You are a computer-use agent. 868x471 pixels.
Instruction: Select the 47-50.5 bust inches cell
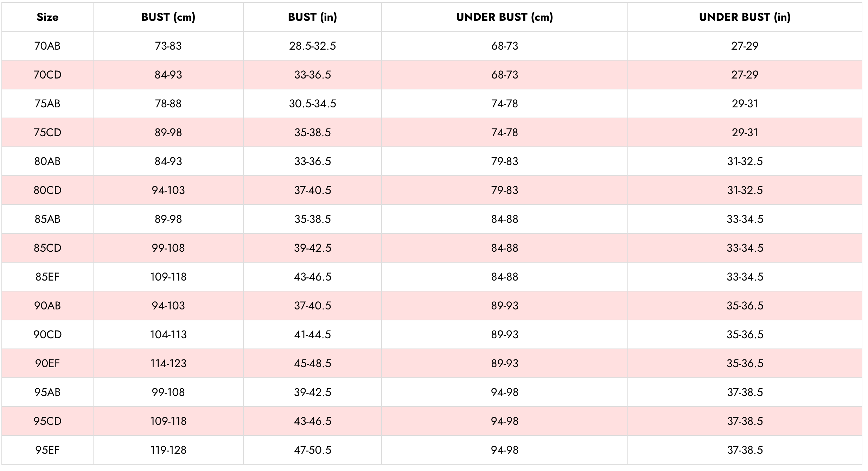pyautogui.click(x=312, y=450)
